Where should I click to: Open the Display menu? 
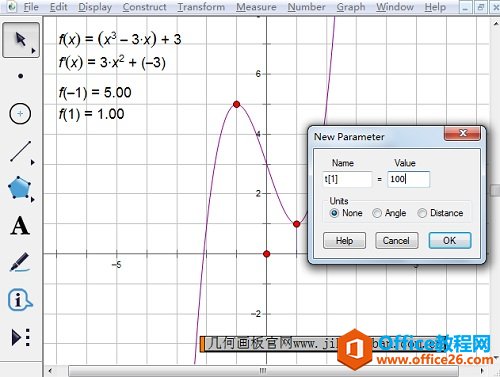coord(95,7)
